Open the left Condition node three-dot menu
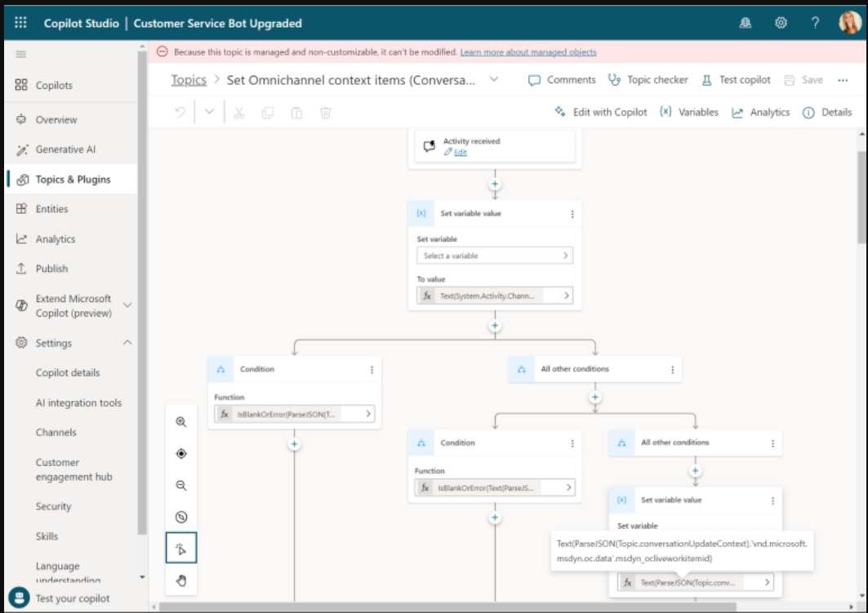This screenshot has height=613, width=868. (372, 370)
